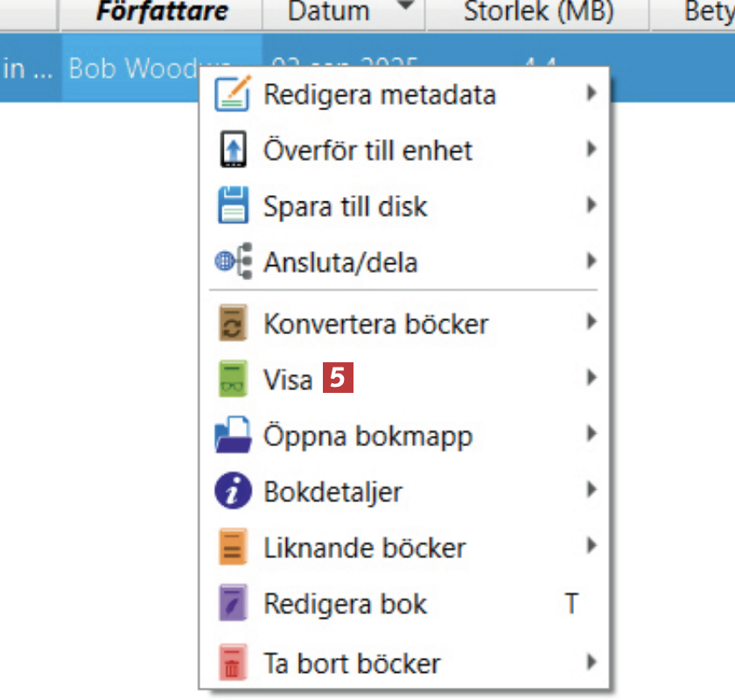
Task: Click the green Visa glasses book icon
Action: (x=233, y=380)
